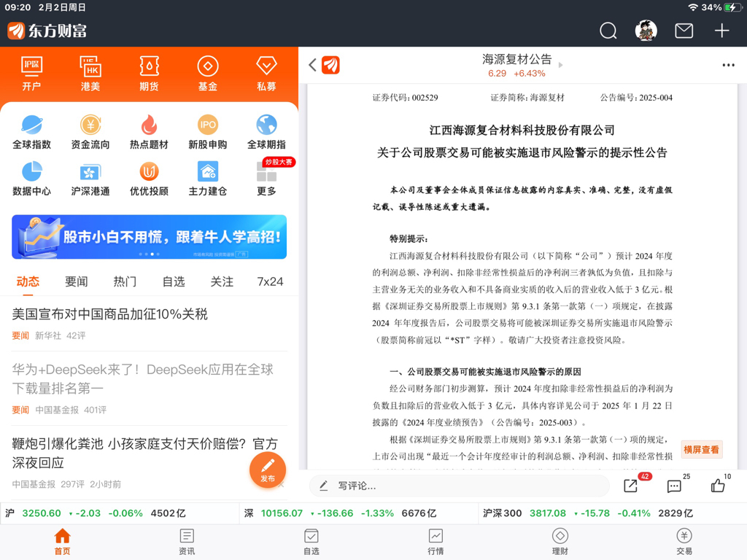Tap the 沪 index 3250.60 ticker
This screenshot has width=747, height=560.
click(x=96, y=513)
